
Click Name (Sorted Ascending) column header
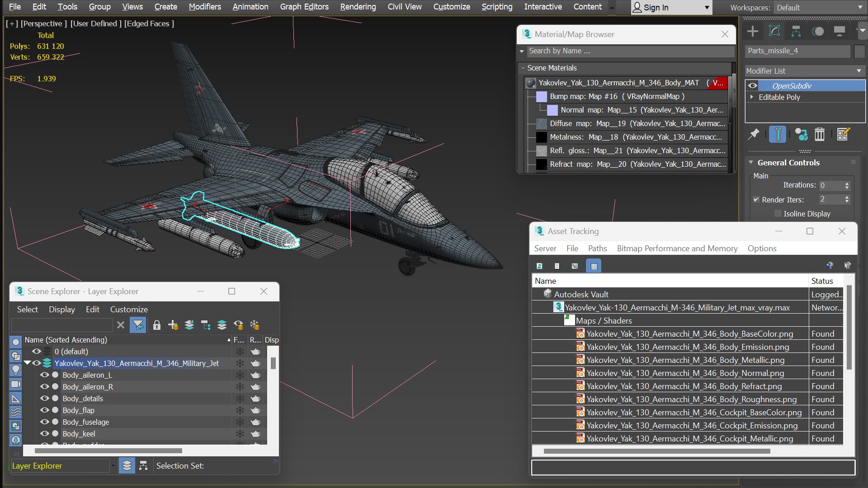[x=127, y=340]
